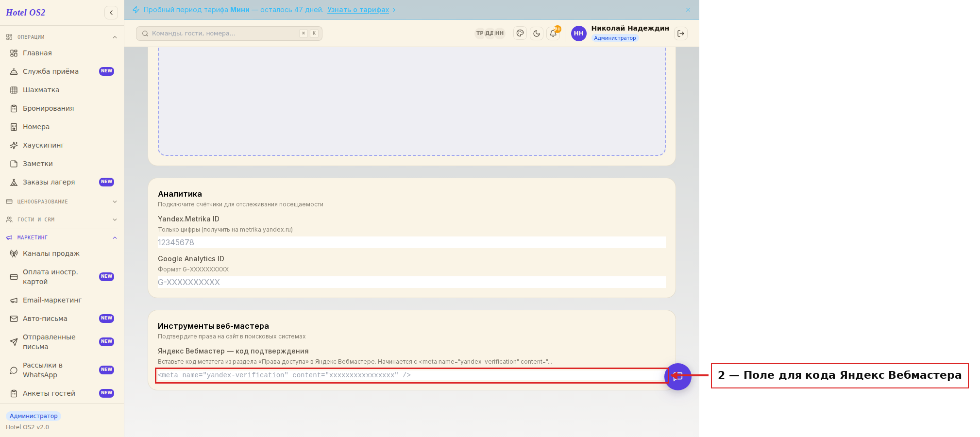
Task: Click the НН user avatar
Action: tap(578, 34)
